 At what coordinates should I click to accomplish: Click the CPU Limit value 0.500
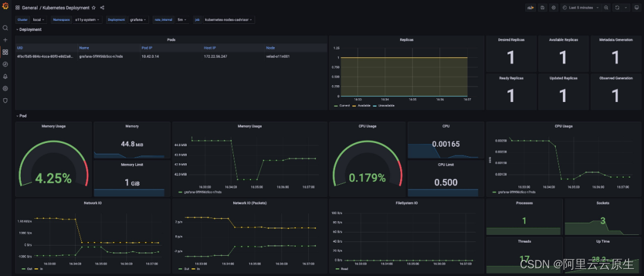pyautogui.click(x=446, y=182)
